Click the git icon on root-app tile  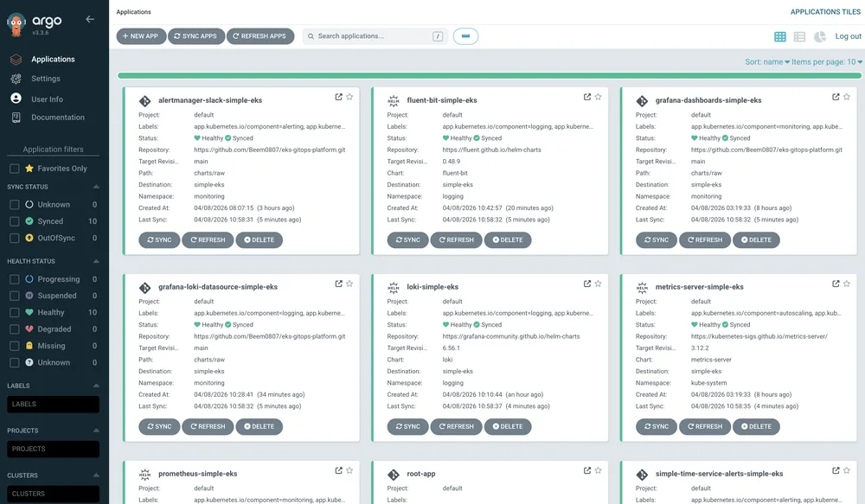(x=394, y=475)
